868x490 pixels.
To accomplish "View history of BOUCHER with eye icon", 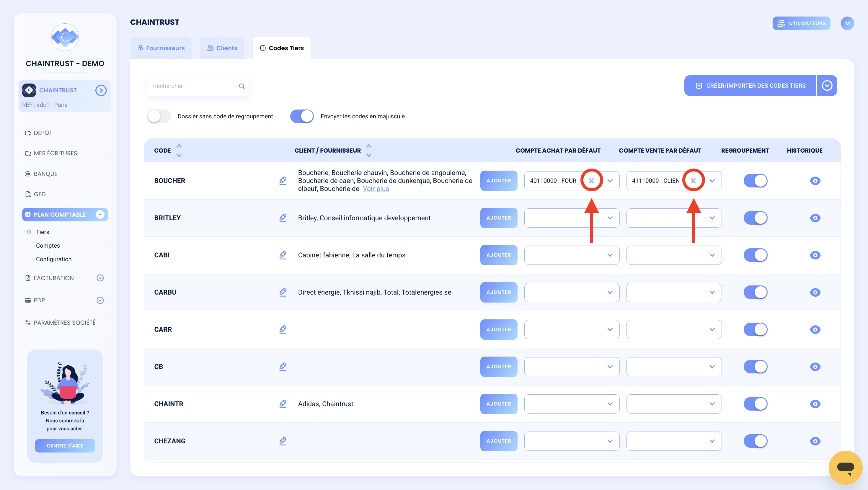I will pos(815,181).
